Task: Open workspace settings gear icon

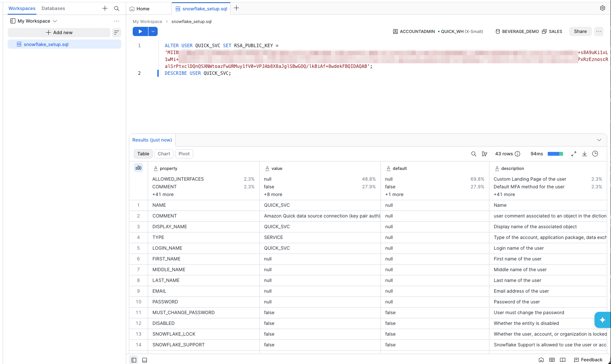Action: pos(603,8)
